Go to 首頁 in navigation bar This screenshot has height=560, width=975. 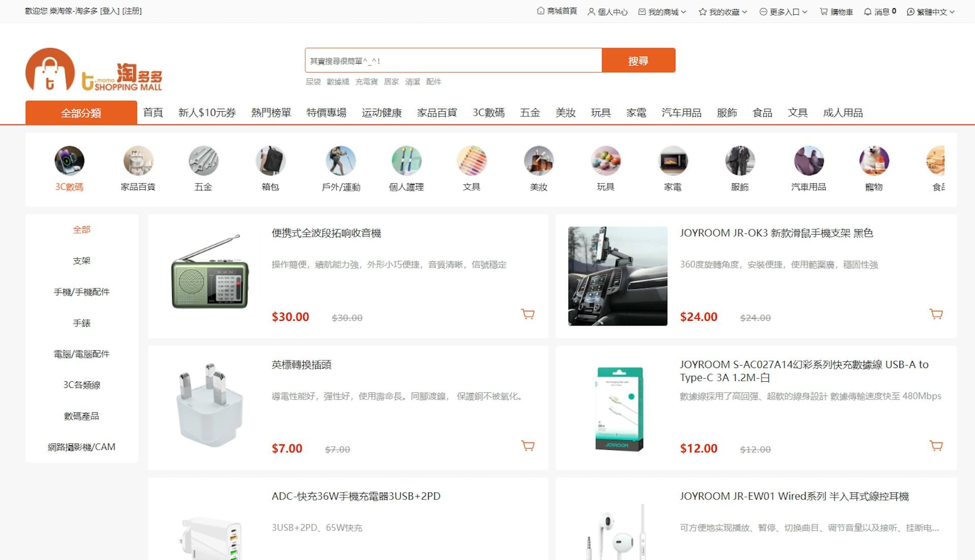pos(153,113)
